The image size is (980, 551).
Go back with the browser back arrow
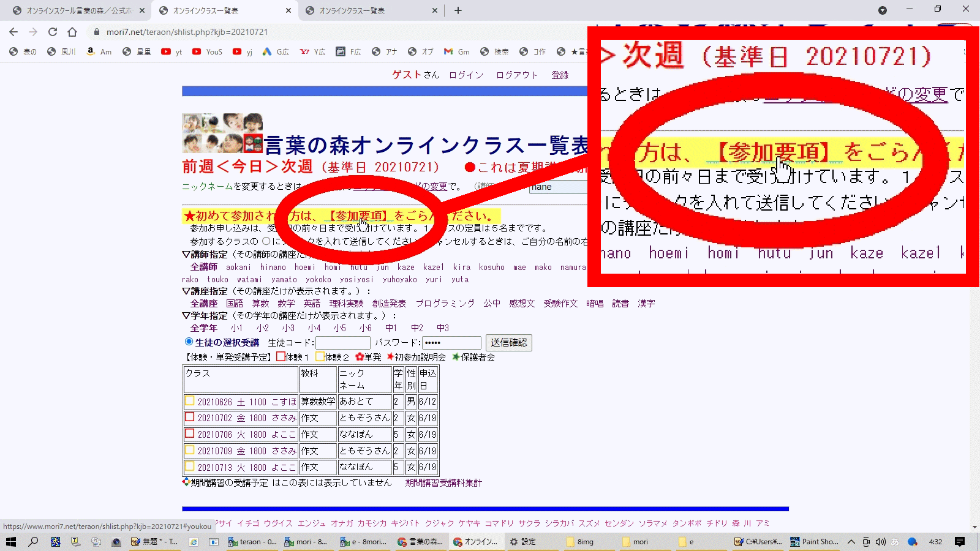(13, 32)
